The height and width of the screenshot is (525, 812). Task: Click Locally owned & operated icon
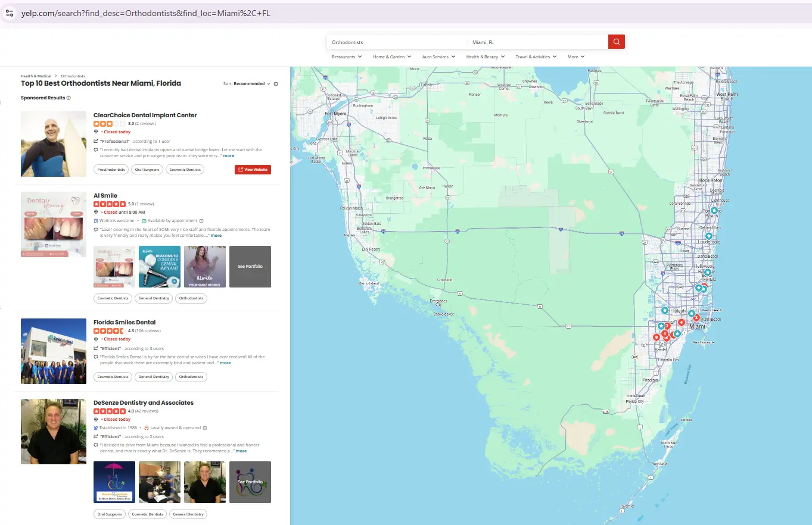(x=147, y=427)
